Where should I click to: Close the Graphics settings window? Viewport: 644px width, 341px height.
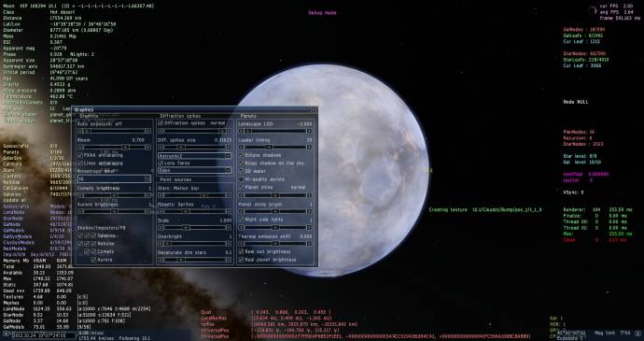point(314,110)
